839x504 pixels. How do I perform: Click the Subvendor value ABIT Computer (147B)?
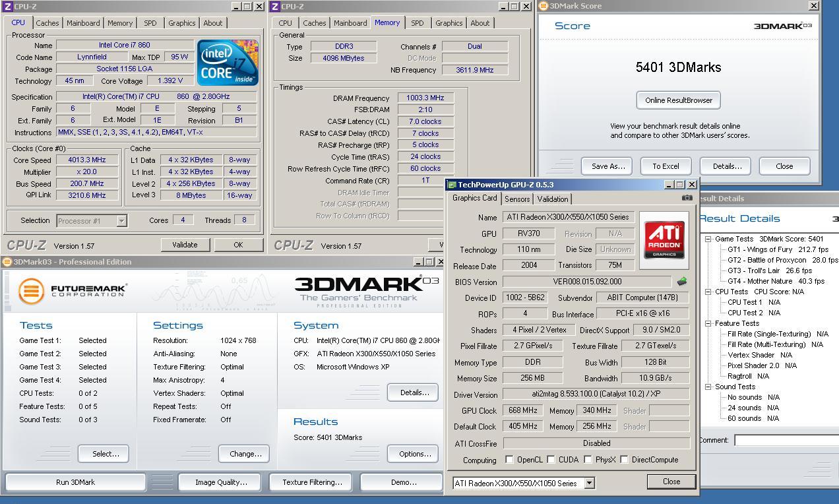point(642,298)
